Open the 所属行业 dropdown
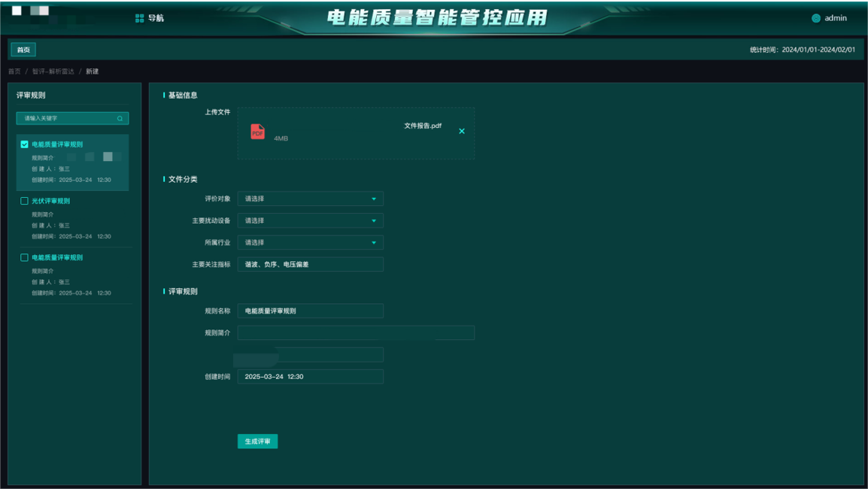 310,242
